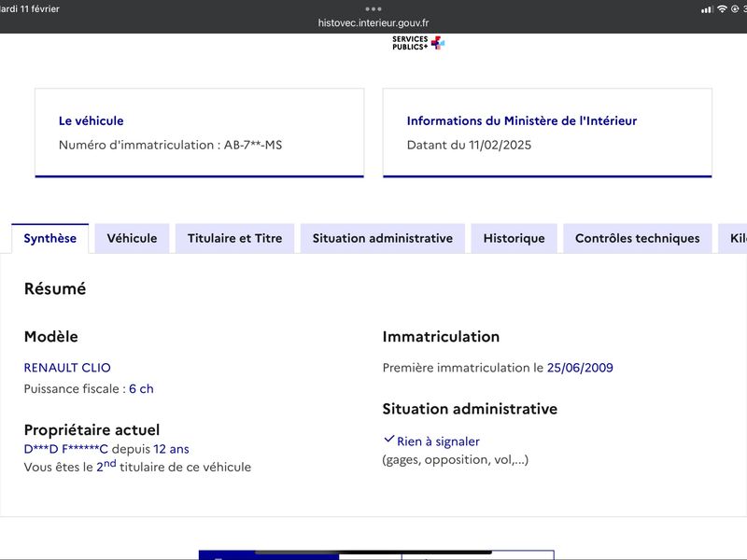
Task: Click the 6 ch fiscal power value
Action: click(x=141, y=389)
